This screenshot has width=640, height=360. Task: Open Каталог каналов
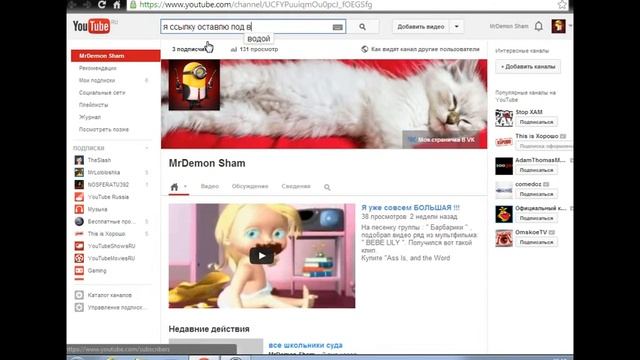[x=109, y=295]
